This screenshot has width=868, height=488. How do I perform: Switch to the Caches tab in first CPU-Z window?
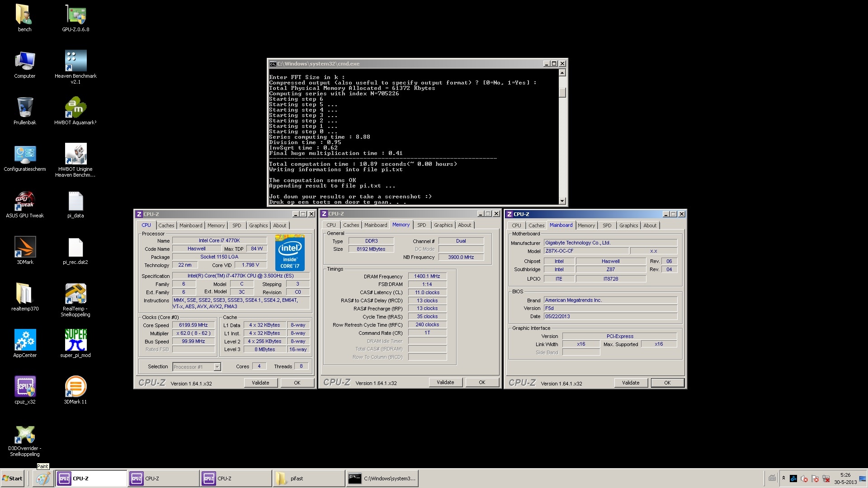tap(166, 225)
